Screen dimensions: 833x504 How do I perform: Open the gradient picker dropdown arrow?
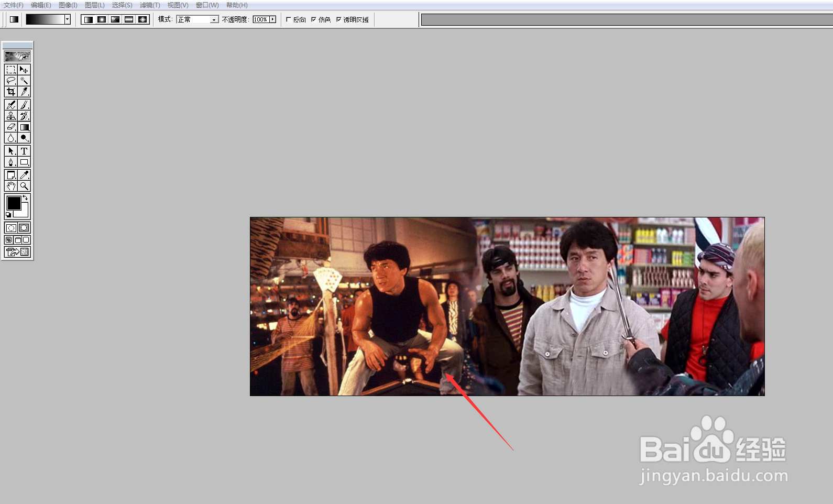tap(68, 19)
